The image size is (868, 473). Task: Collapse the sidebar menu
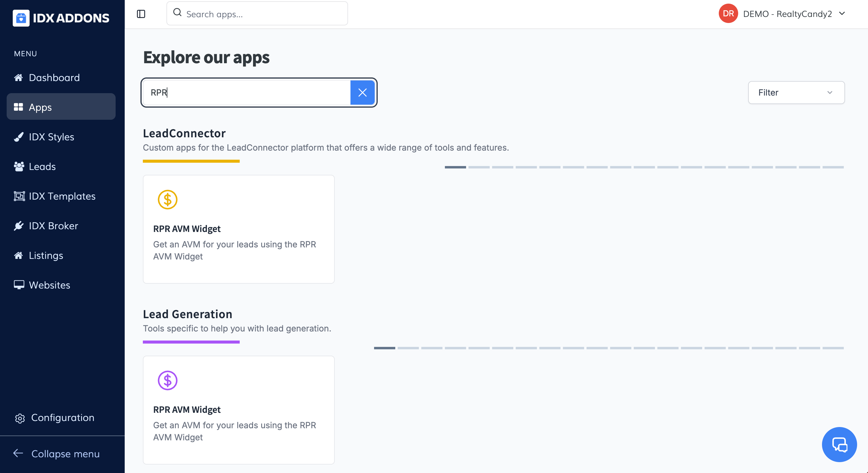(57, 454)
